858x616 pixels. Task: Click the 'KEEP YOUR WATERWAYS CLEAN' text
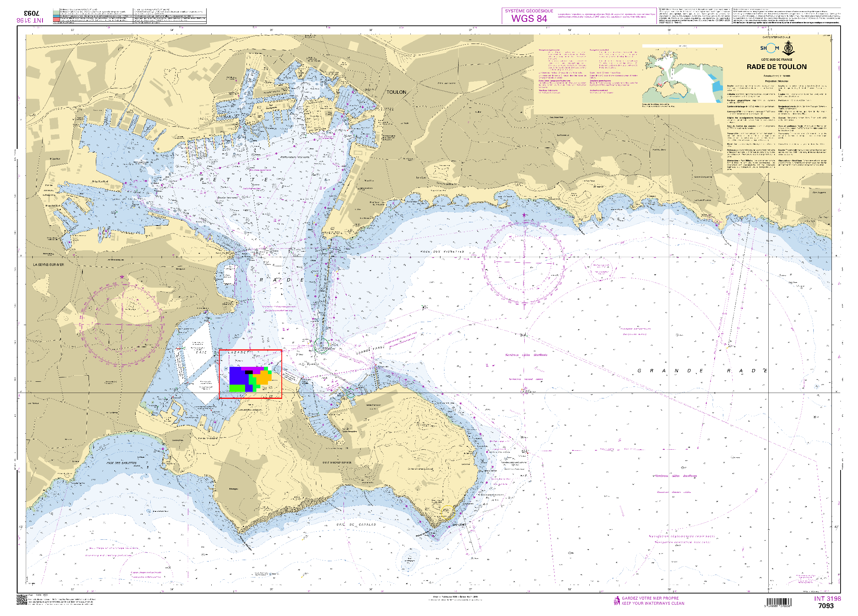[652, 604]
